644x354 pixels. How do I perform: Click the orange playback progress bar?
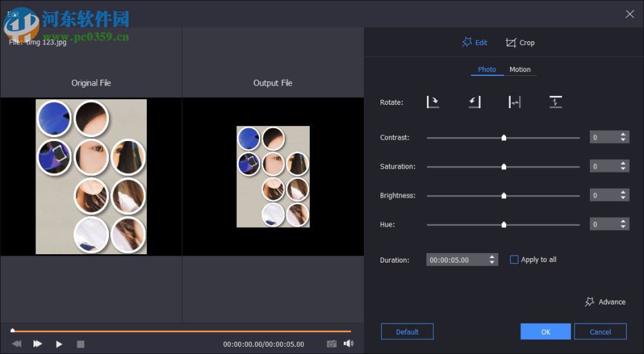(182, 331)
